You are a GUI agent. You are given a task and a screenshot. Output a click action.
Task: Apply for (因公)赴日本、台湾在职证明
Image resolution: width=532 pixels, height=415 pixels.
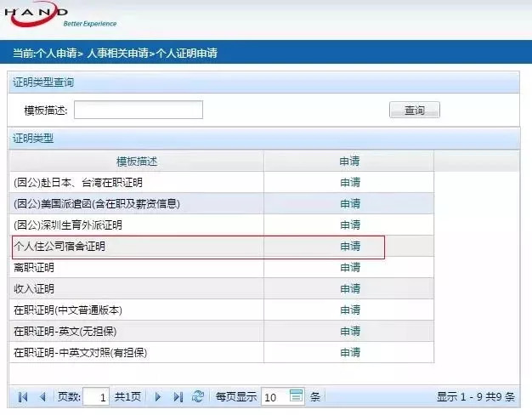pos(349,182)
